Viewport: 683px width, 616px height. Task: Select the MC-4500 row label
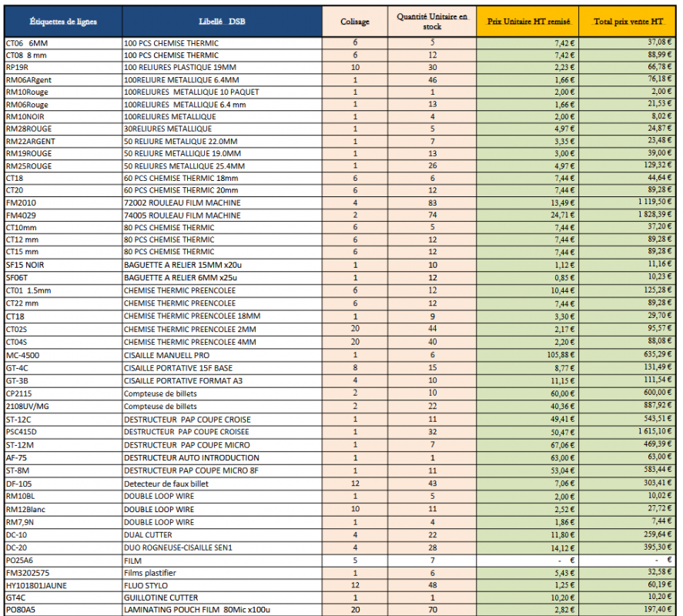coord(63,356)
